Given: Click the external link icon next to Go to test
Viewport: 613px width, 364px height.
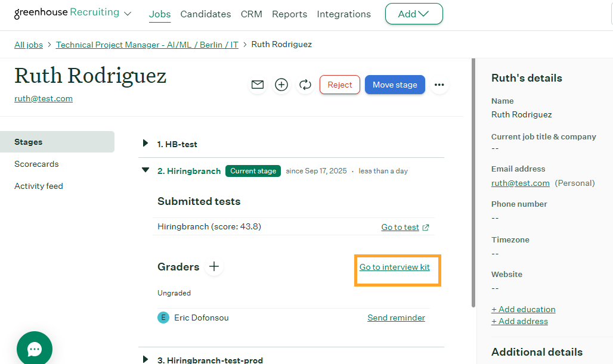Looking at the screenshot, I should 425,228.
